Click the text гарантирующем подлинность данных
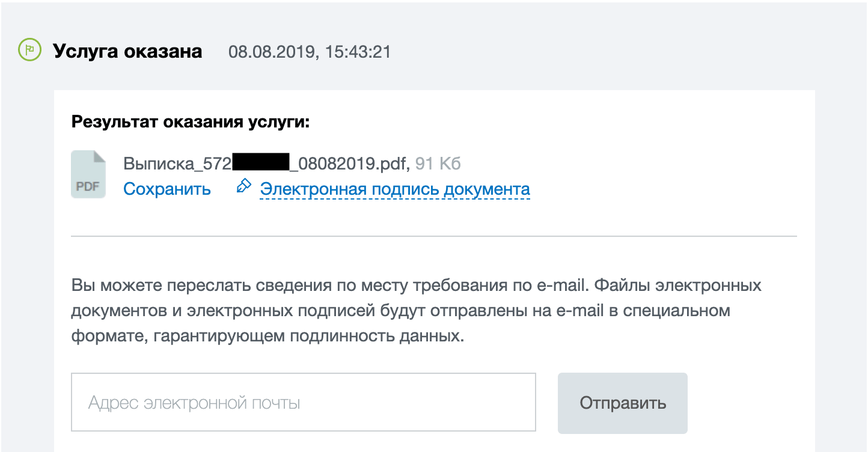 (x=309, y=336)
